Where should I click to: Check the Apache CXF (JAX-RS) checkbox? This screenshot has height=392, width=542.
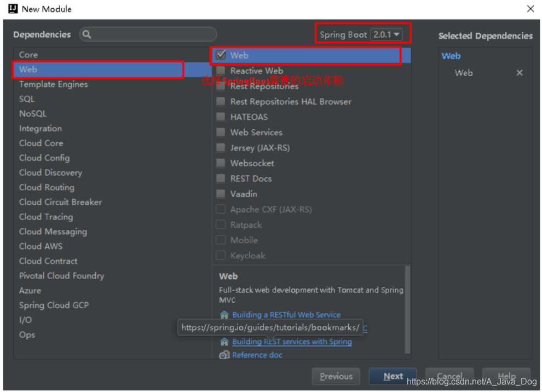(x=221, y=209)
